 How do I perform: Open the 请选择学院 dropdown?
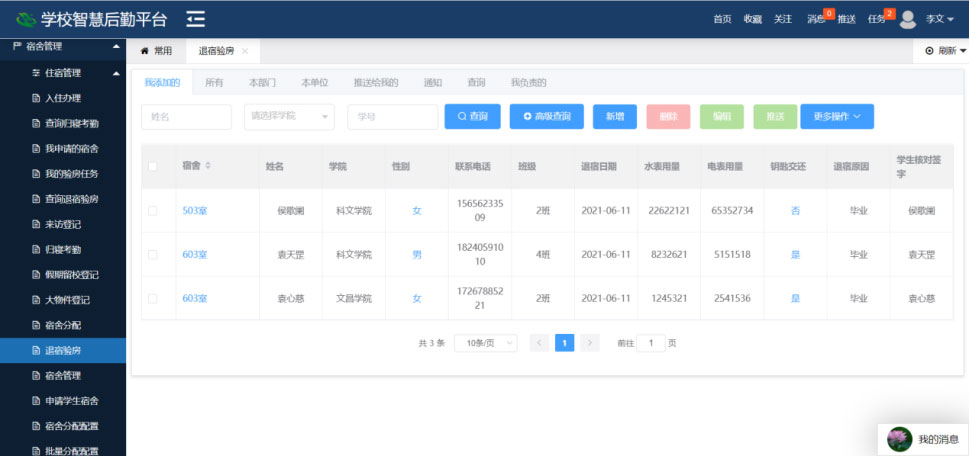(x=290, y=117)
